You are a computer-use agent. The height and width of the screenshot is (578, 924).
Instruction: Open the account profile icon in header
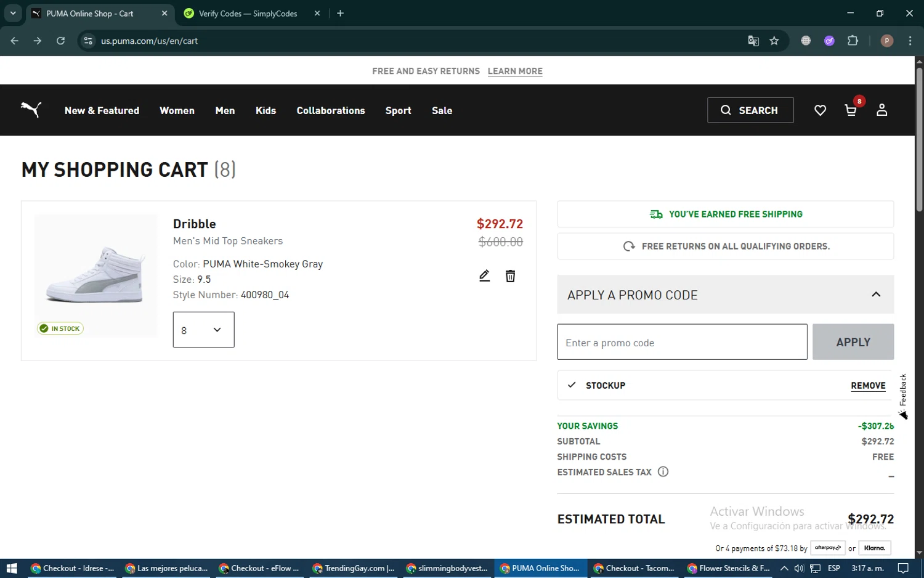(881, 110)
